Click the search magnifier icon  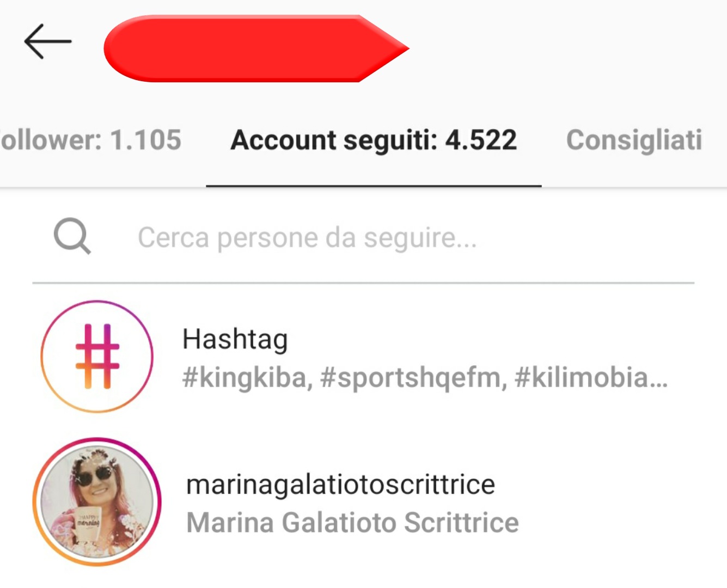coord(72,237)
